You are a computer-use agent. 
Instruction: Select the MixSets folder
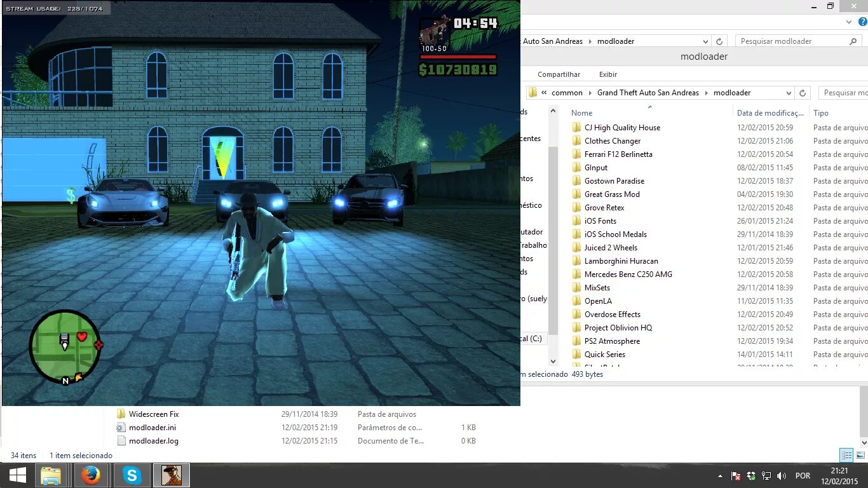point(597,288)
